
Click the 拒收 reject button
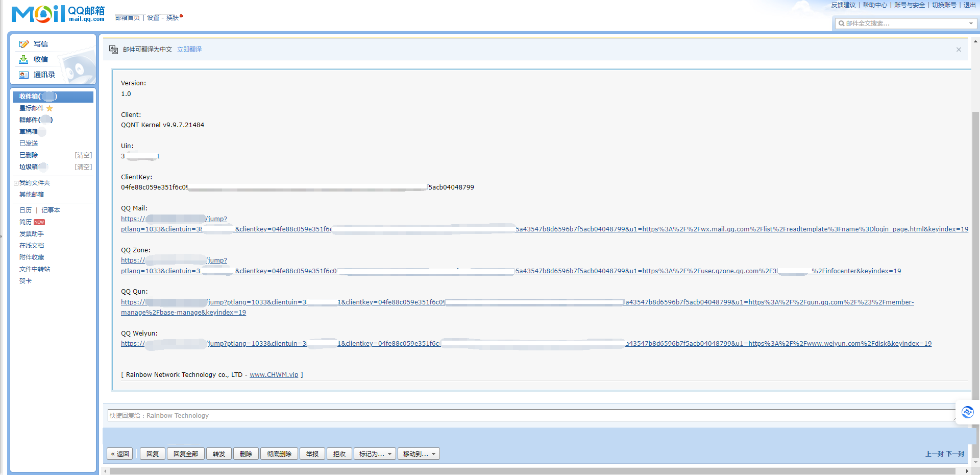point(339,454)
